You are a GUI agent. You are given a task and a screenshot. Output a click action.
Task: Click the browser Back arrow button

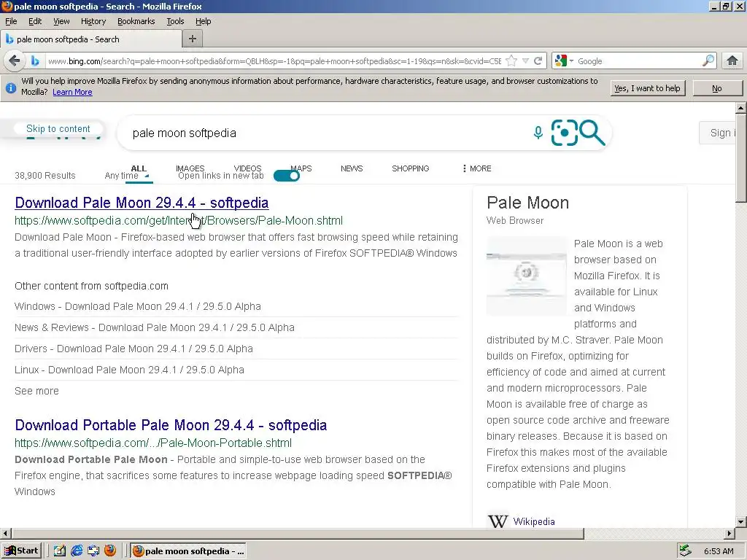coord(15,61)
